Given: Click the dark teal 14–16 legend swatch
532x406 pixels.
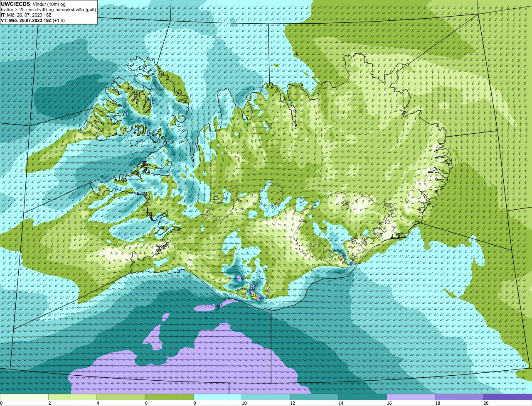Looking at the screenshot, I should point(362,397).
